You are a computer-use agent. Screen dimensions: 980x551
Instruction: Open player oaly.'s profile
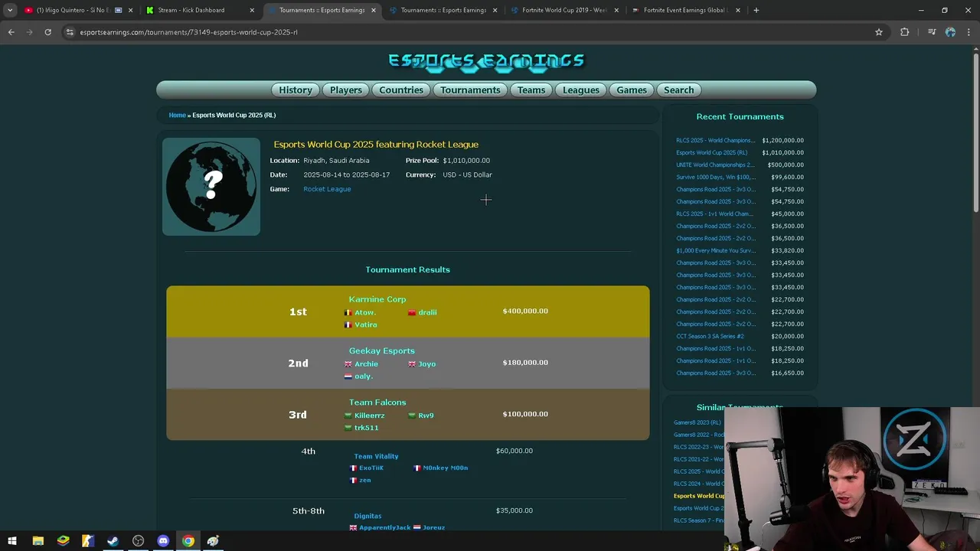click(x=363, y=376)
